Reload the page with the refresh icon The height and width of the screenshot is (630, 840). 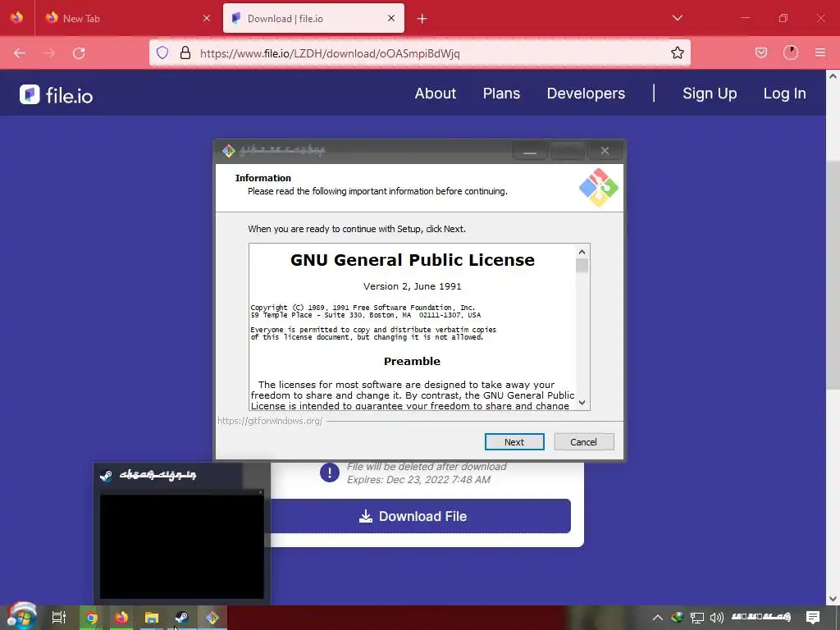pos(79,53)
